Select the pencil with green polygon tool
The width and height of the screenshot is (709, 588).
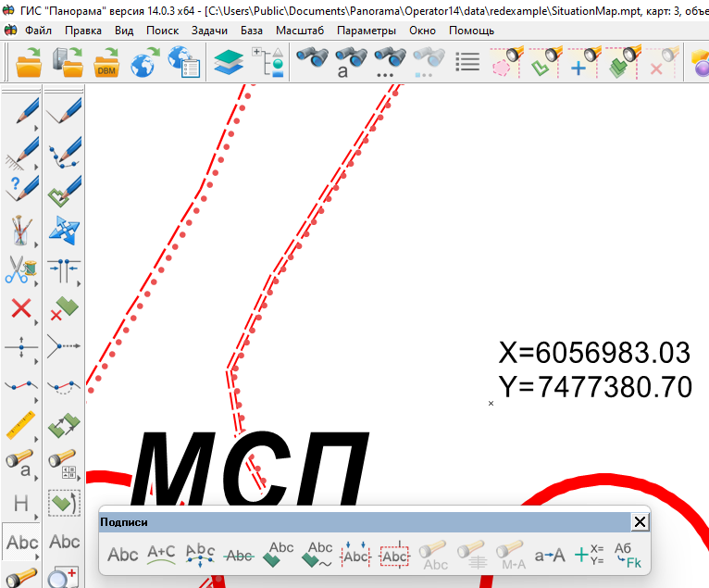click(x=64, y=191)
